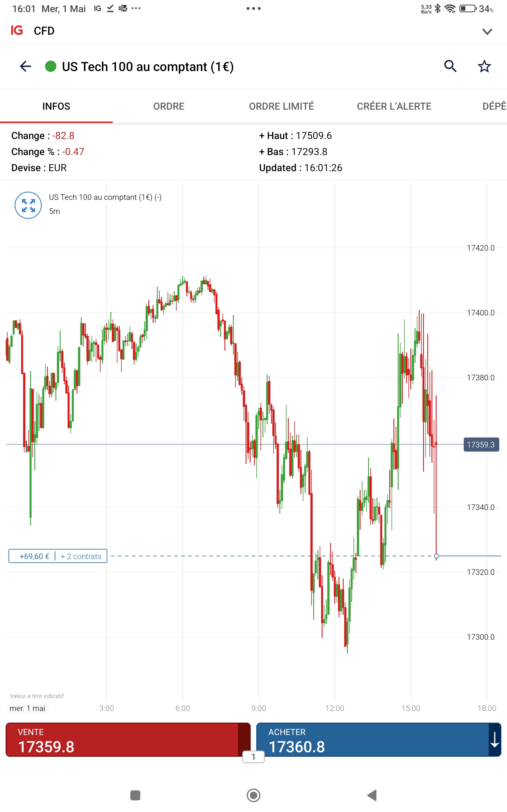Switch to the ORDRE tab

(x=169, y=106)
